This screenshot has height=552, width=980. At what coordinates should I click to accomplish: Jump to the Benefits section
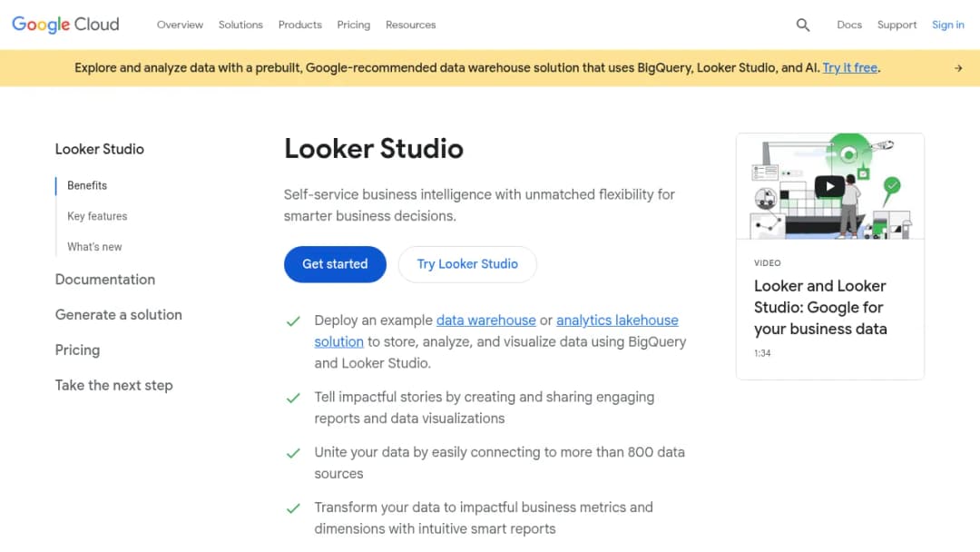point(87,186)
